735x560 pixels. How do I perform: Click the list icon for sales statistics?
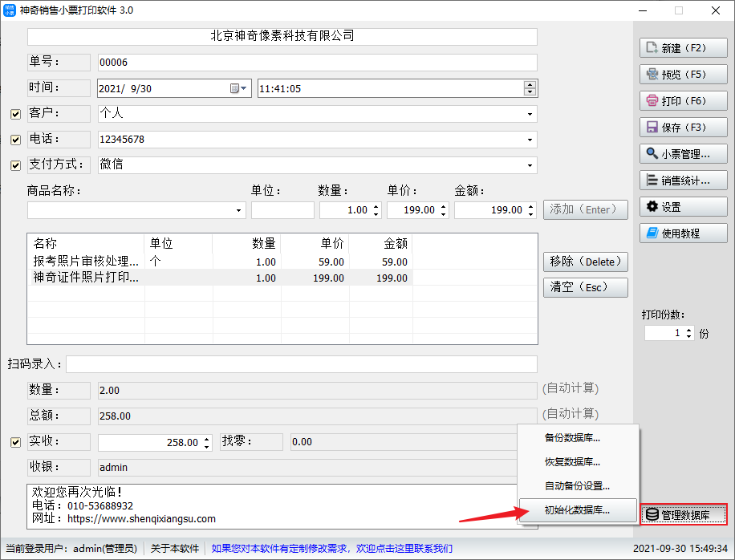point(652,180)
